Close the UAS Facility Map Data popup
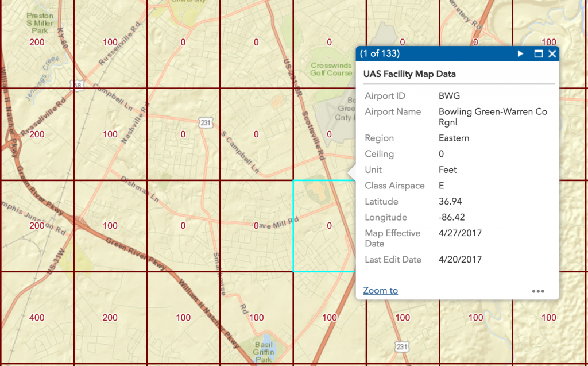The height and width of the screenshot is (366, 588). click(x=552, y=54)
